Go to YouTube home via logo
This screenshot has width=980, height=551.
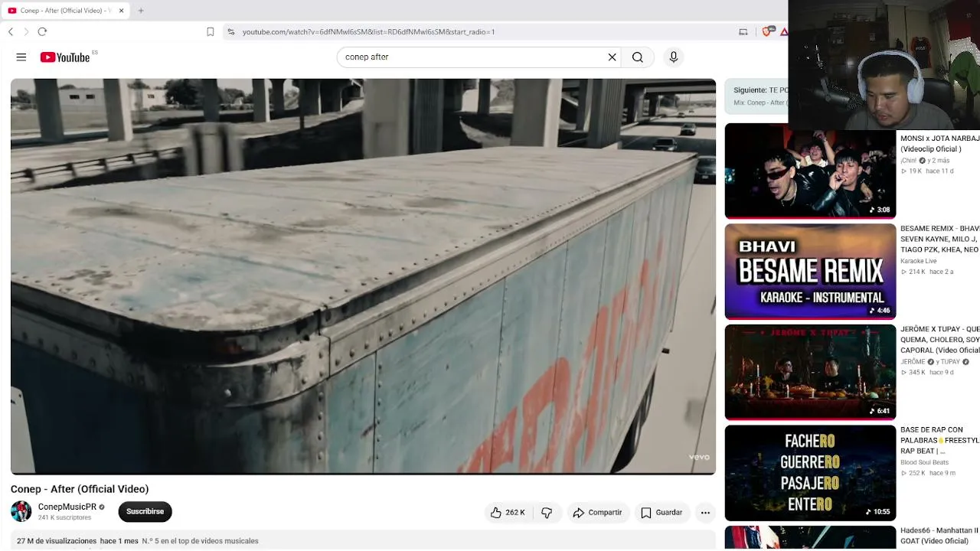65,57
